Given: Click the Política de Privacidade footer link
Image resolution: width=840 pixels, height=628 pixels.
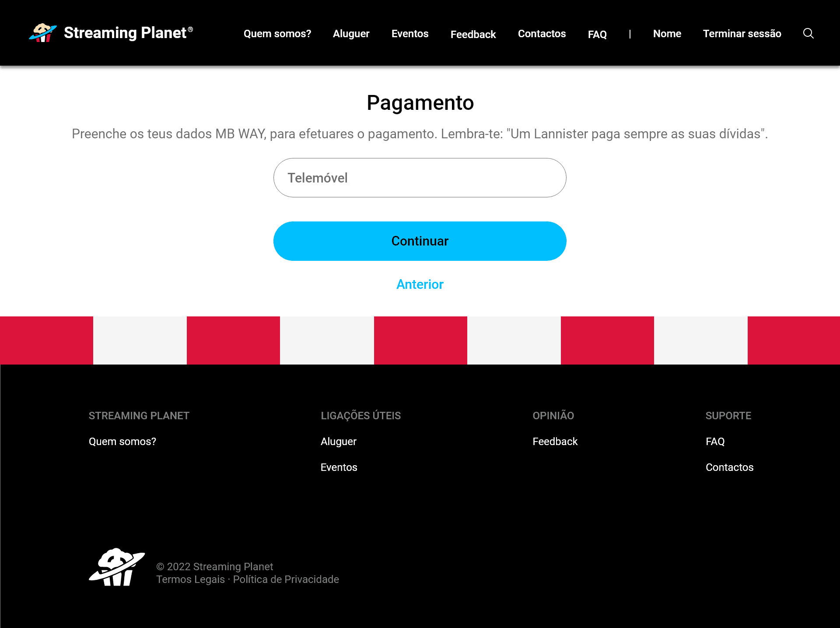Looking at the screenshot, I should (285, 579).
